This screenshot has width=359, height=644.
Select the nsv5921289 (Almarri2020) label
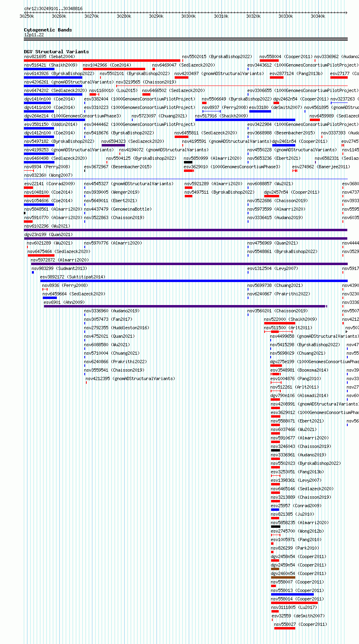coord(213,184)
